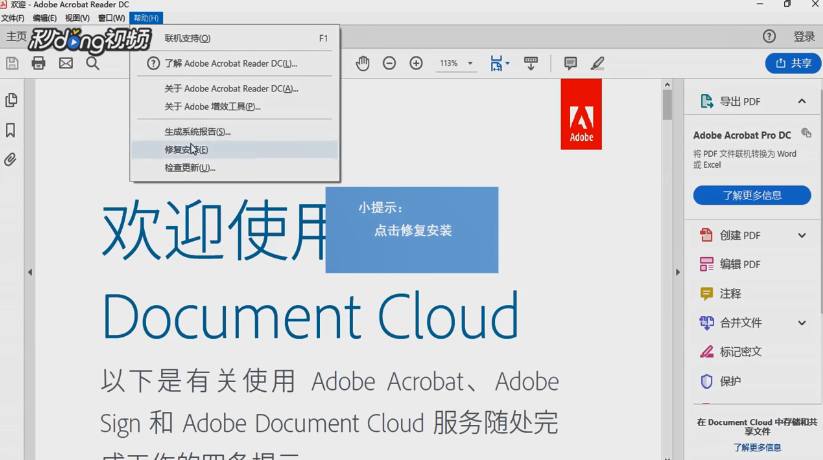Screen dimensions: 823x460
Task: Select the Hand pan tool
Action: (362, 64)
